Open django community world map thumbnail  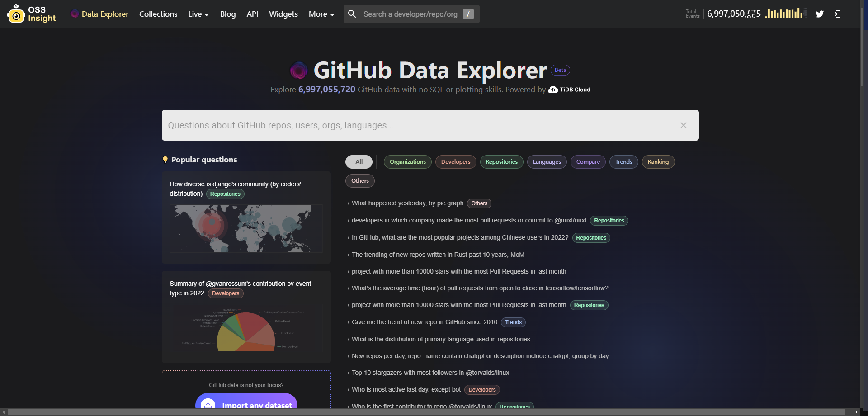tap(246, 228)
